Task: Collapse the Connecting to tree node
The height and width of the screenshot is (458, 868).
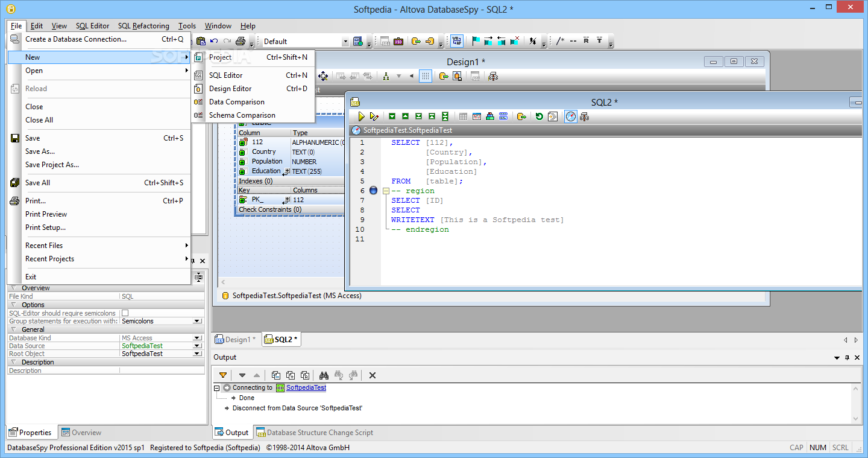Action: (217, 388)
